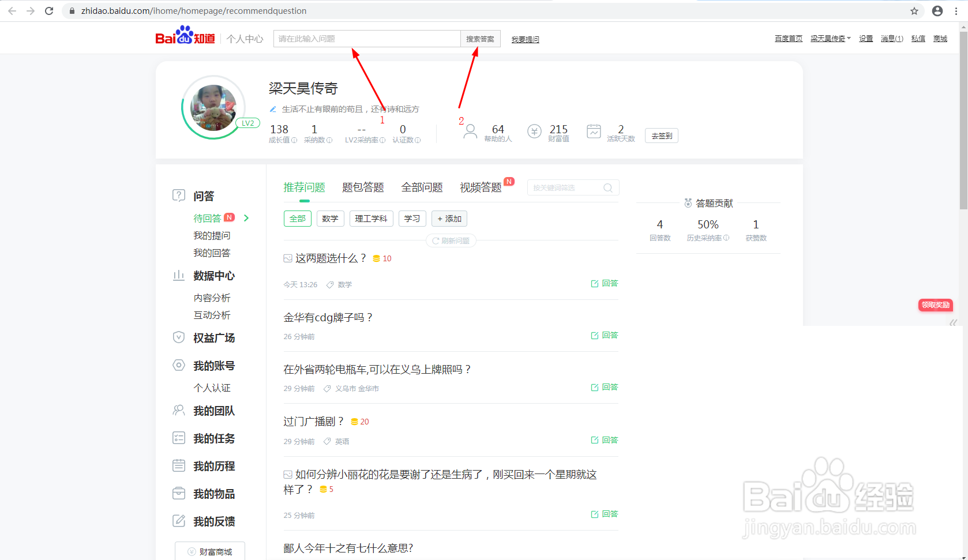Viewport: 968px width, 560px height.
Task: Click the magnifier icon in 按关键词筛选 field
Action: tap(607, 187)
